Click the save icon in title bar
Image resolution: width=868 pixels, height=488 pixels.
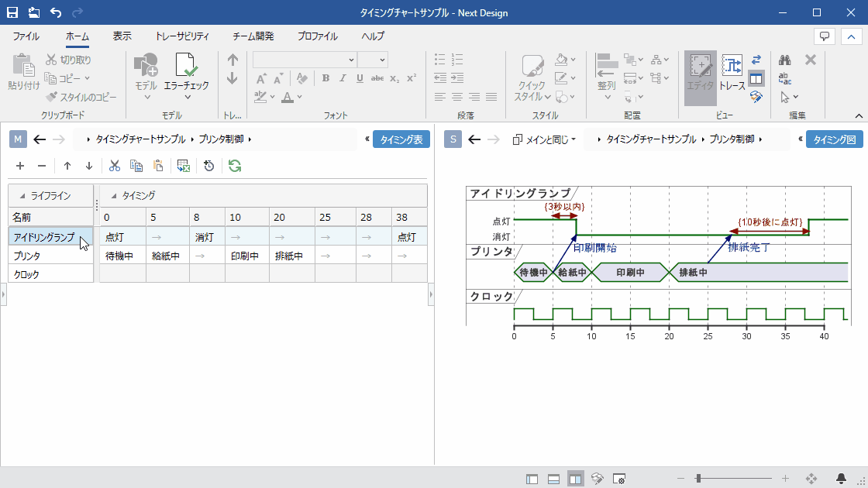tap(12, 12)
